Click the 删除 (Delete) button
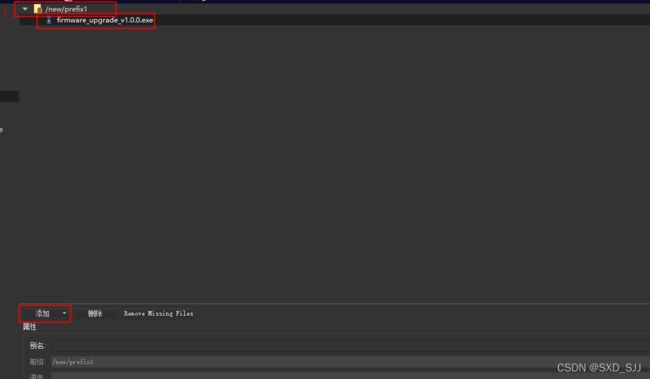The height and width of the screenshot is (379, 650). pyautogui.click(x=95, y=313)
